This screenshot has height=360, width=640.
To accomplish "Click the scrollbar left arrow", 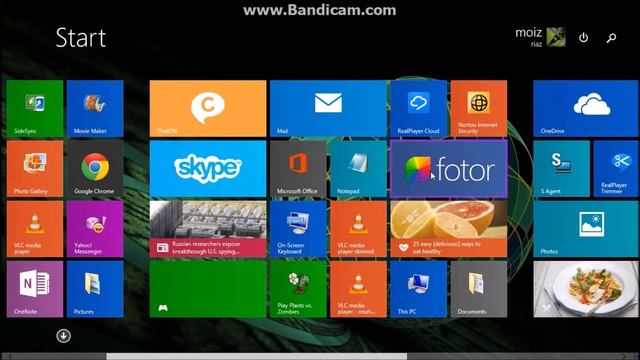I will coord(10,356).
